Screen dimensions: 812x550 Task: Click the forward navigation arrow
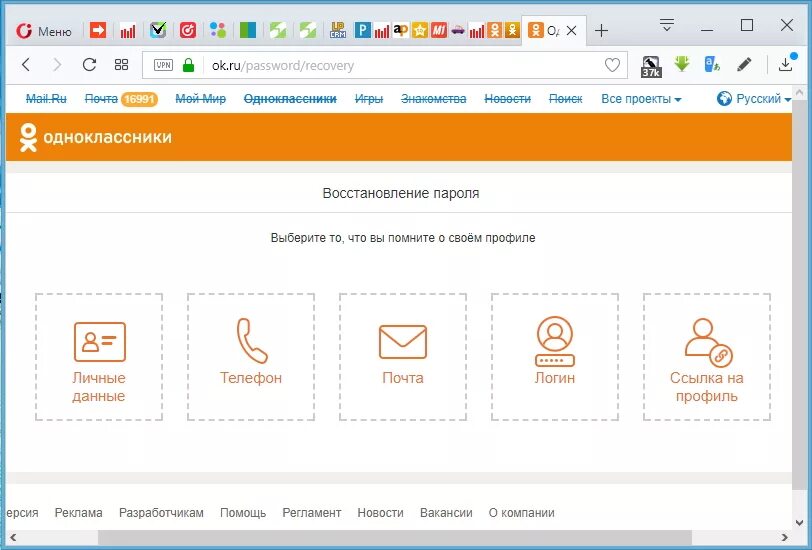tap(57, 65)
